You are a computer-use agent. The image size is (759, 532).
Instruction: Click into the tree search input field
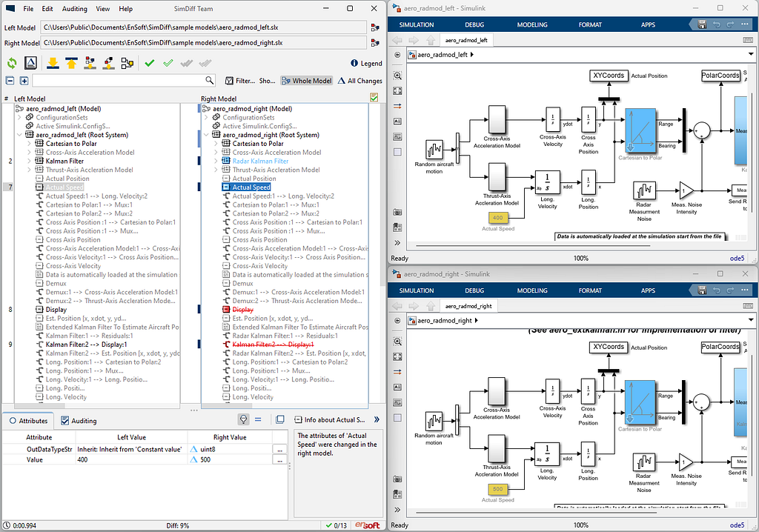119,80
